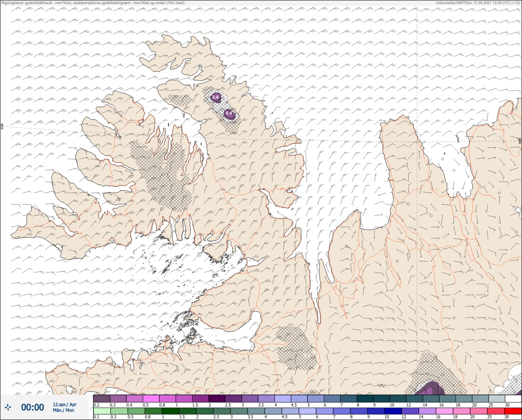Select the dark green 1 swatch, lower legend row
This screenshot has height=420, width=522.
[x=170, y=411]
